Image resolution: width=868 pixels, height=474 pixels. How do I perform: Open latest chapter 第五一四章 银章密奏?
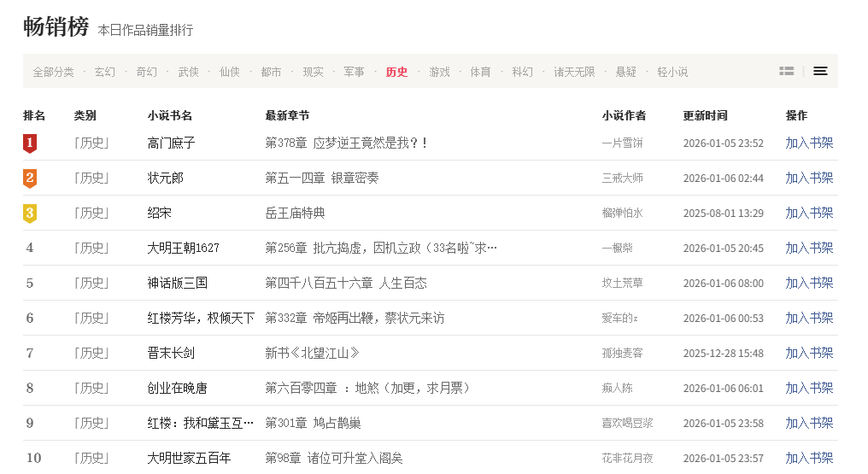[322, 178]
